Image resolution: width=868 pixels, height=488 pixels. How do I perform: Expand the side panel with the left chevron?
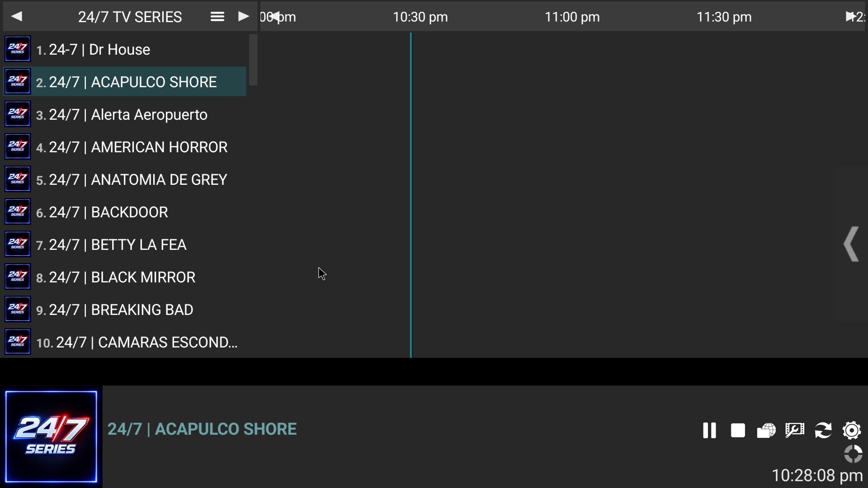[851, 244]
